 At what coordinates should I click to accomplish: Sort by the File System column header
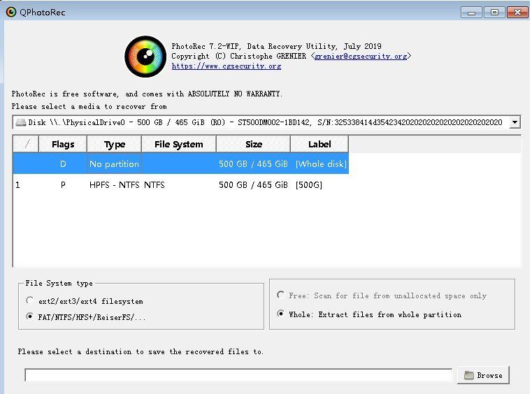[x=179, y=144]
